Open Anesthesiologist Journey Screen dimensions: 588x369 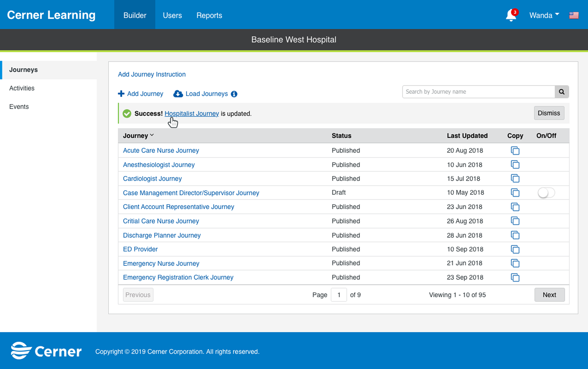[x=159, y=165]
